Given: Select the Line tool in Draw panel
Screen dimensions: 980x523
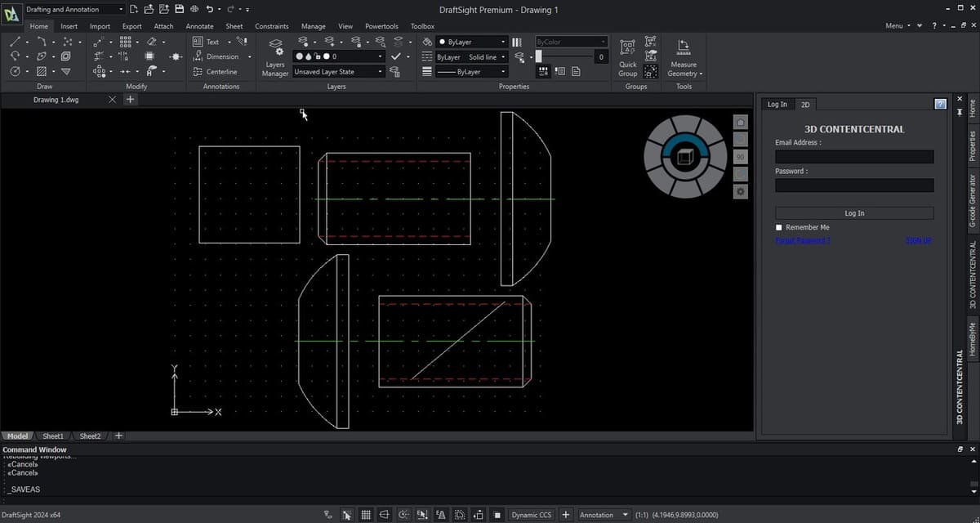Looking at the screenshot, I should (x=15, y=41).
